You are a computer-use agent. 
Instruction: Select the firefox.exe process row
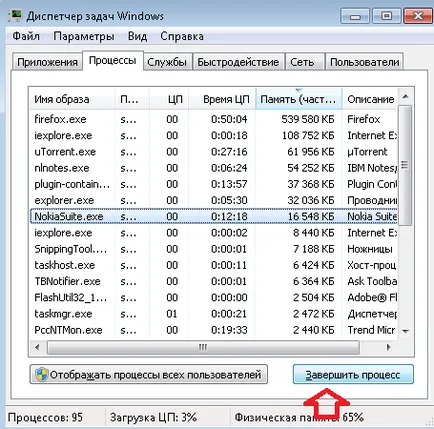click(213, 119)
